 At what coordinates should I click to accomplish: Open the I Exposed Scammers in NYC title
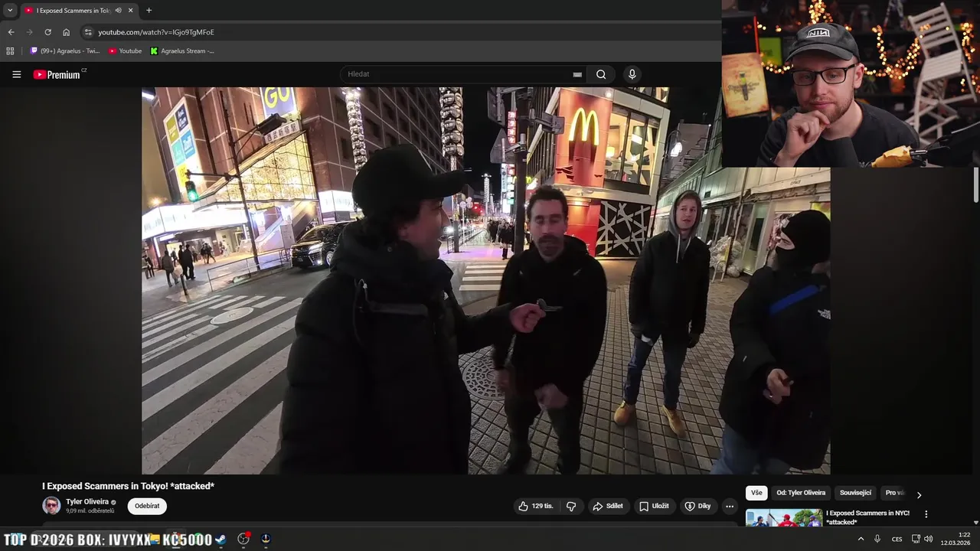[867, 517]
